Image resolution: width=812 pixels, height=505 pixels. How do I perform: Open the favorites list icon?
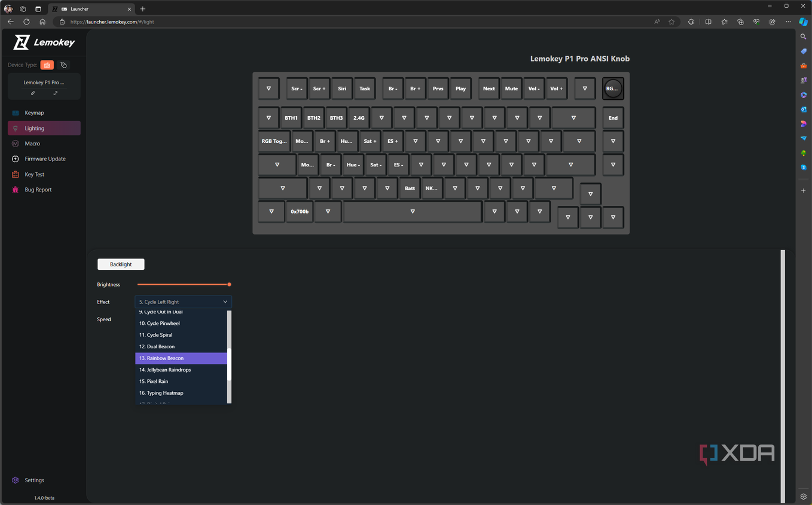(724, 22)
